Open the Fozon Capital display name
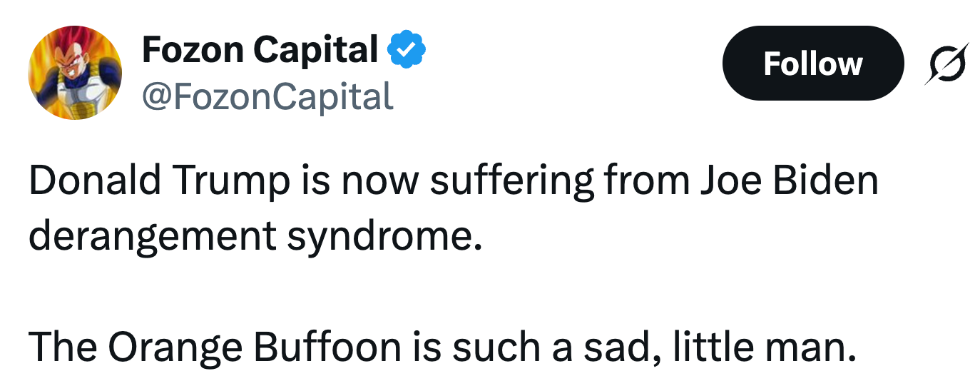The image size is (980, 391). coord(260,49)
